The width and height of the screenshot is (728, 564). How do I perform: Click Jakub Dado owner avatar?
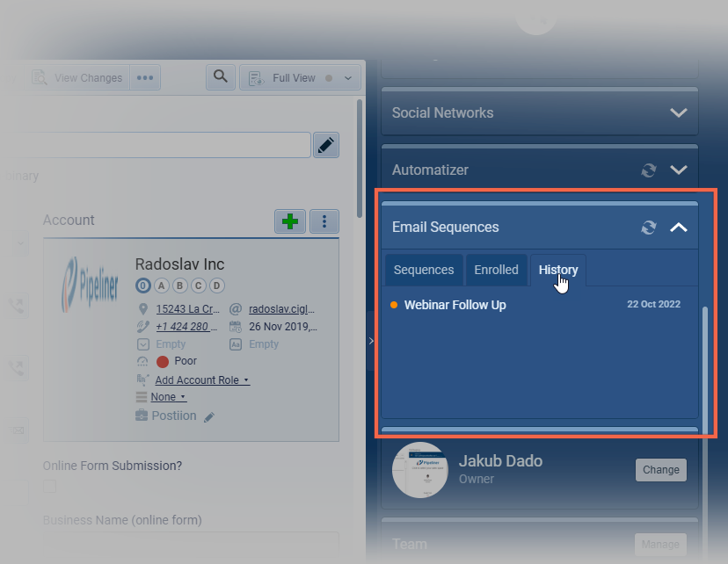coord(420,470)
